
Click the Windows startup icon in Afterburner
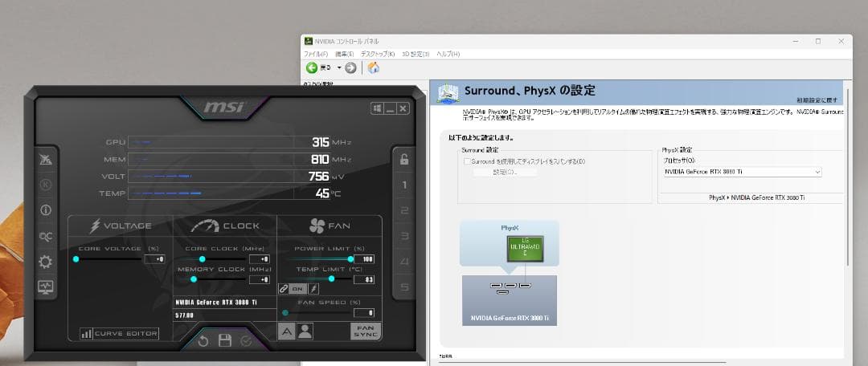tap(377, 108)
